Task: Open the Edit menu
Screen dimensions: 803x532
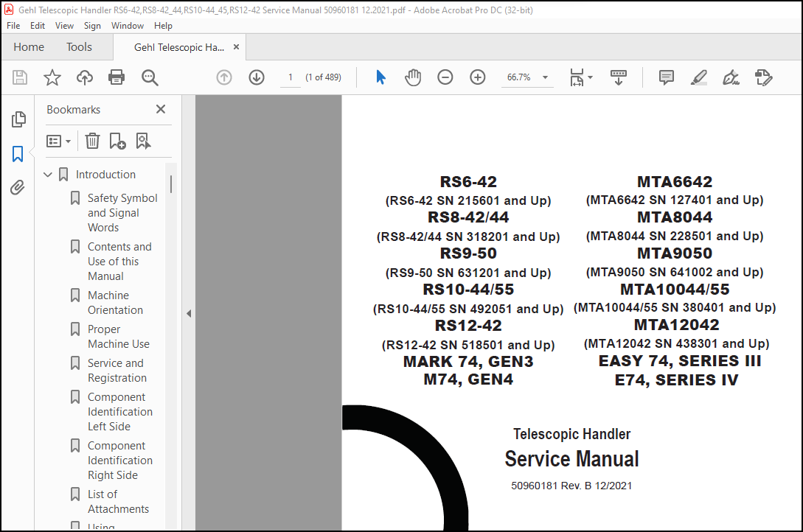Action: pos(38,26)
